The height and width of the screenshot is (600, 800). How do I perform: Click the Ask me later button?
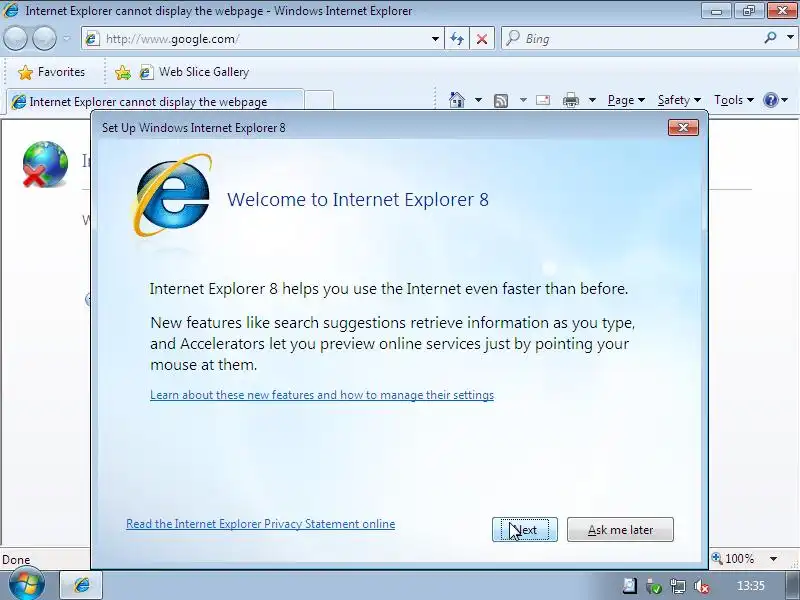[620, 530]
